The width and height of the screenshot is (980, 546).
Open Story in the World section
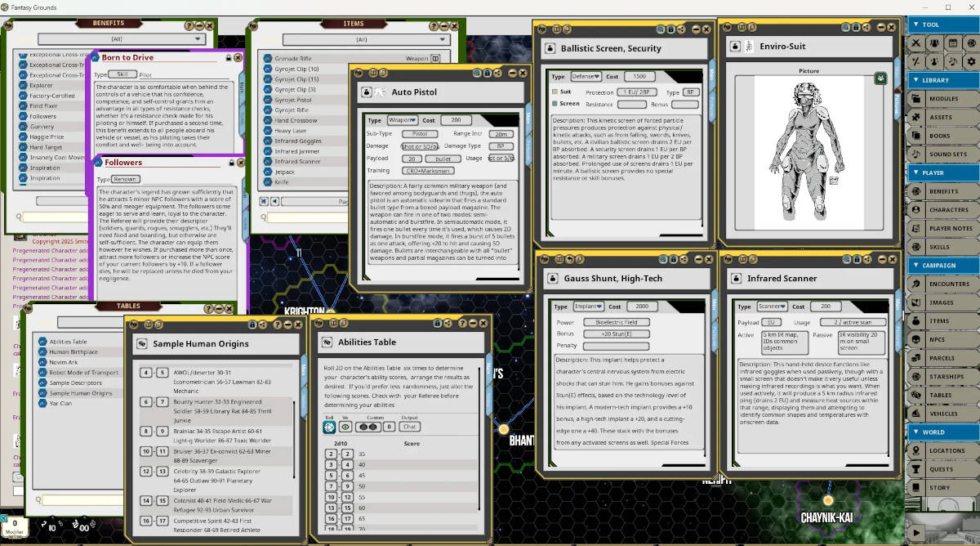(x=943, y=488)
